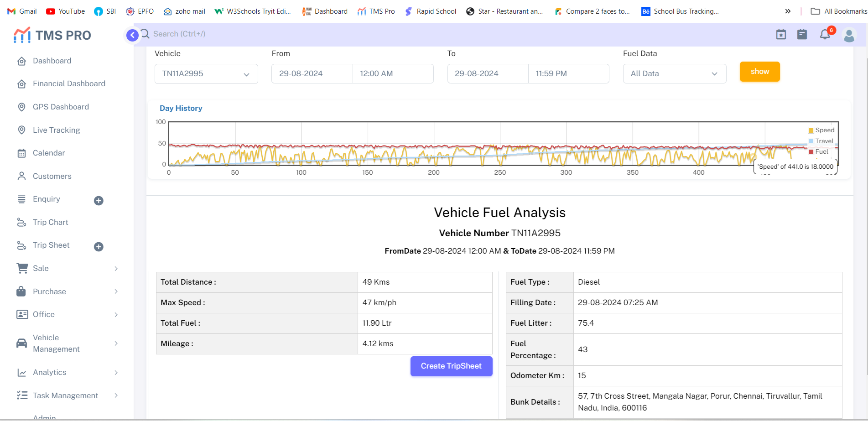Click the Analytics chart icon
This screenshot has height=421, width=868.
coord(21,373)
